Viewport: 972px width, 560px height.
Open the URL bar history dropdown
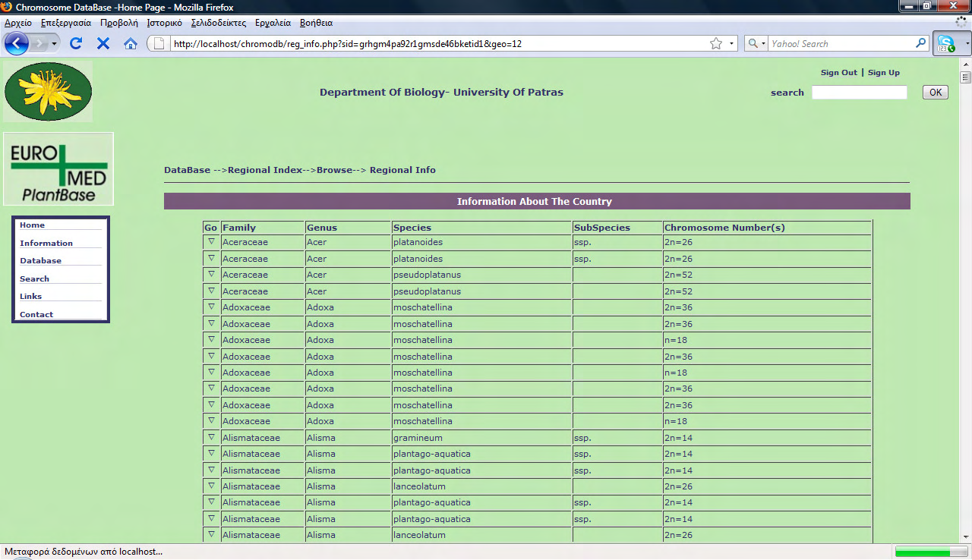732,43
